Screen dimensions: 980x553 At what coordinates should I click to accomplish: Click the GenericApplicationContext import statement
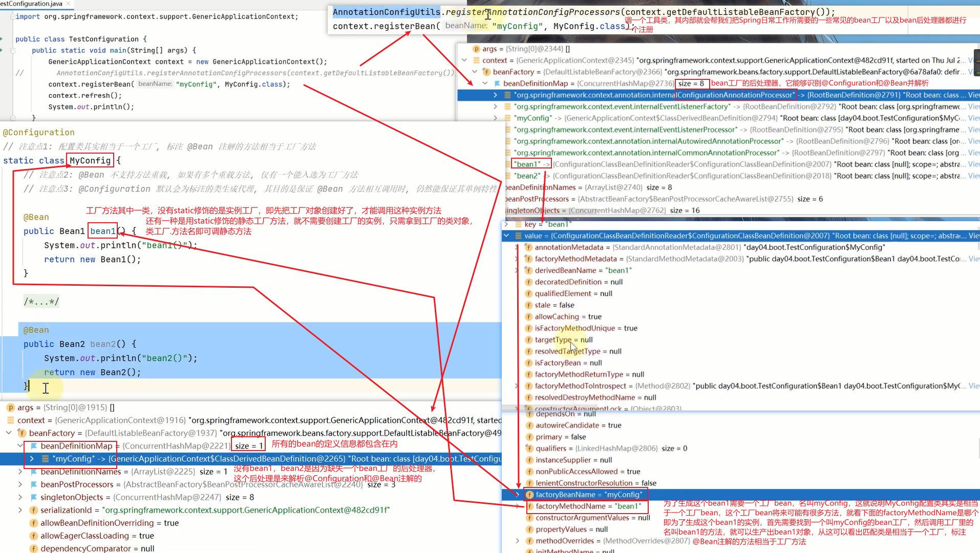pos(157,17)
